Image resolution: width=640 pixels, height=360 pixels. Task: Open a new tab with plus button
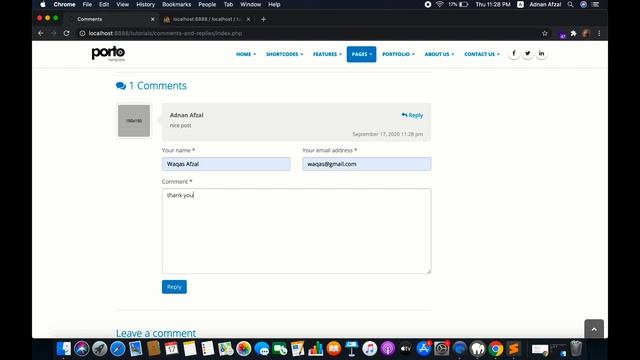(x=263, y=19)
